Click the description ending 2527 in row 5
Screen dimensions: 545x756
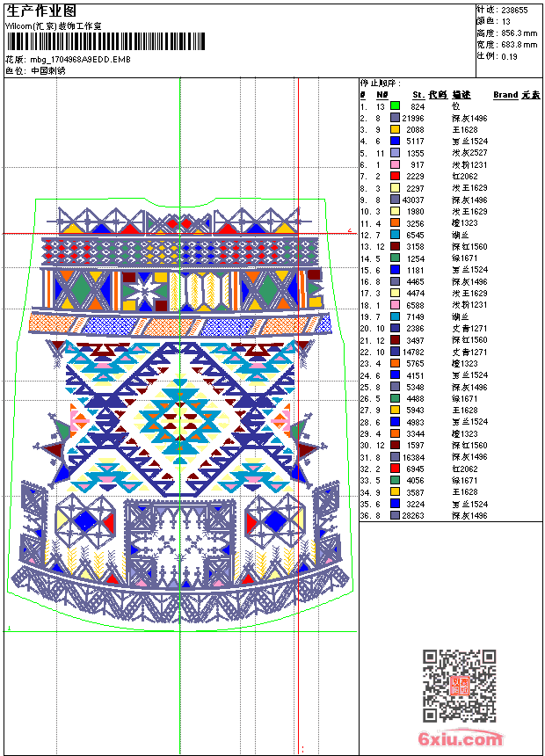point(469,153)
